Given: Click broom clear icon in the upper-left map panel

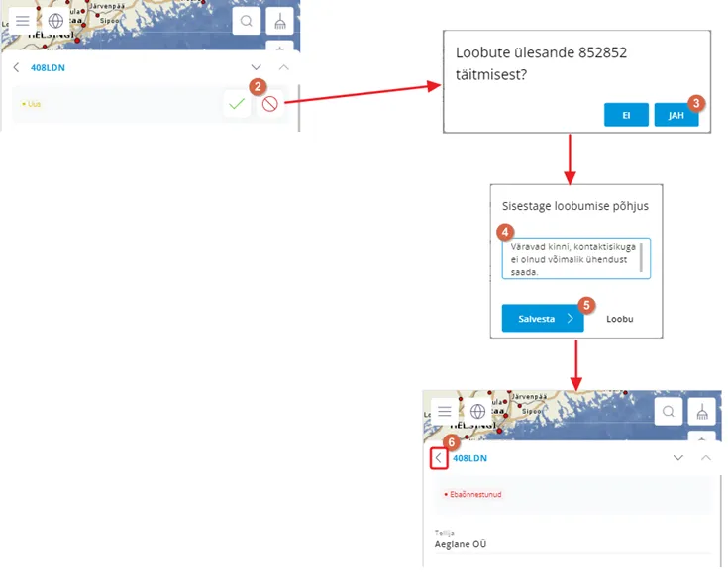Looking at the screenshot, I should [280, 20].
